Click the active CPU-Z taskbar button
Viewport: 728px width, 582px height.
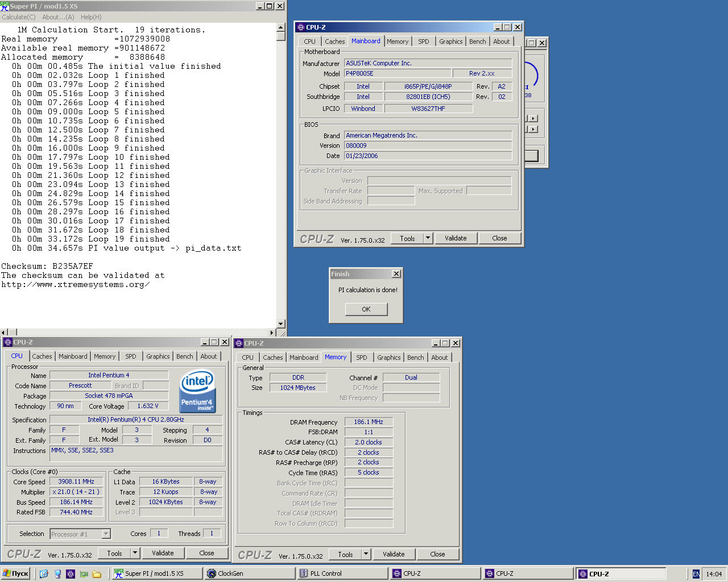click(621, 573)
